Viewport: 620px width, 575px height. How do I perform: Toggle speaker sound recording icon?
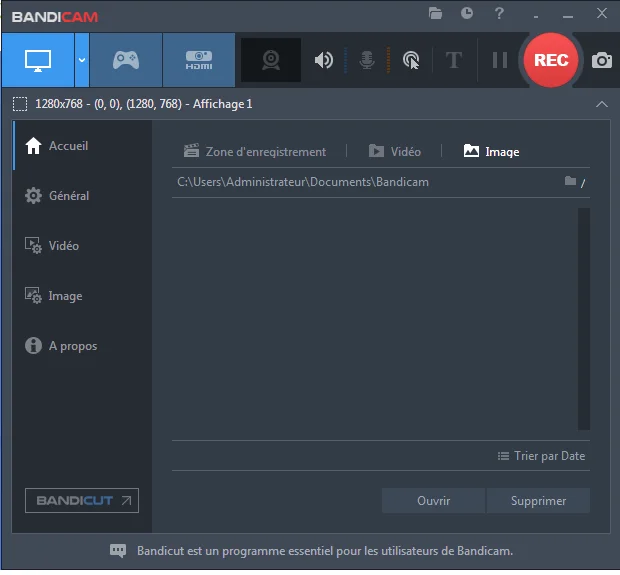[324, 60]
